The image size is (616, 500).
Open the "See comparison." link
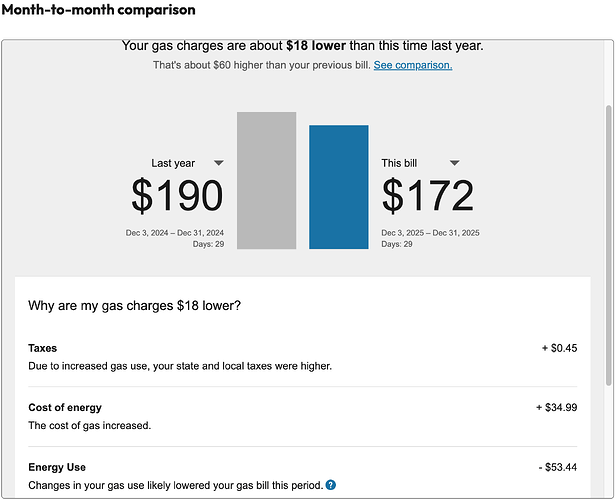413,65
